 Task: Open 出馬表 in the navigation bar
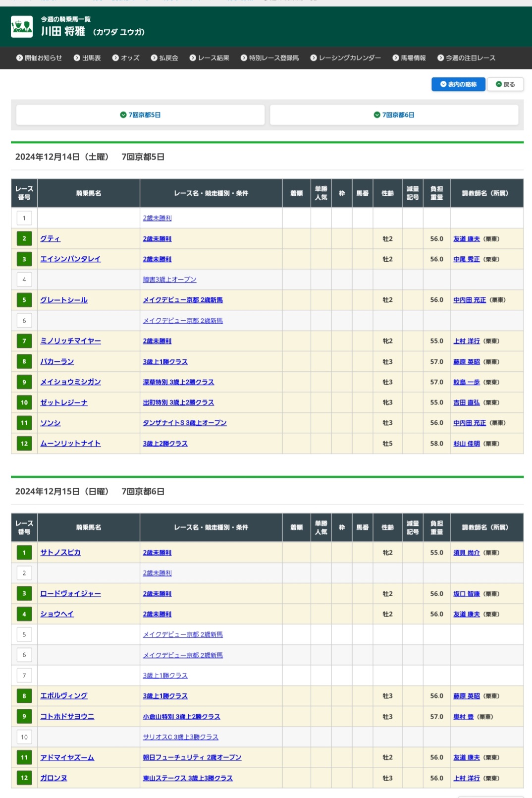(x=87, y=58)
